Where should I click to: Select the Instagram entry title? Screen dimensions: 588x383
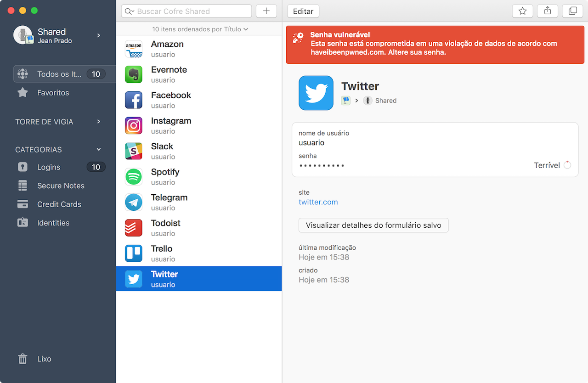(171, 121)
